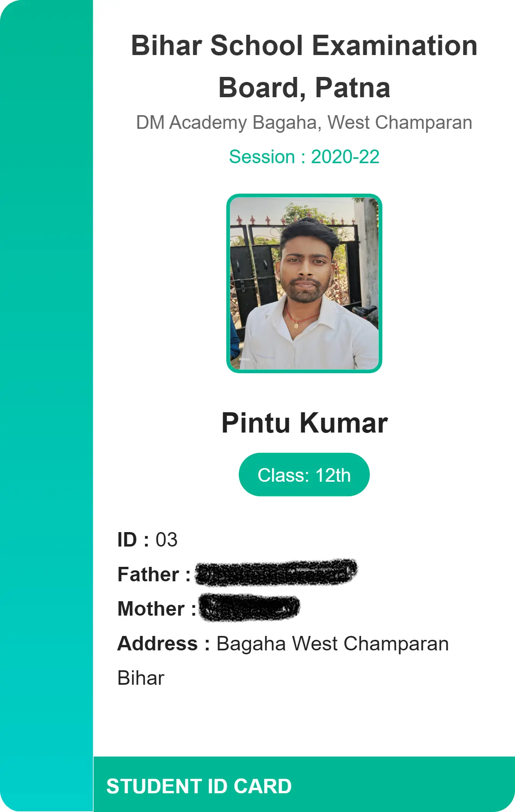Image resolution: width=515 pixels, height=812 pixels.
Task: Click the "Father :" label
Action: (x=154, y=574)
